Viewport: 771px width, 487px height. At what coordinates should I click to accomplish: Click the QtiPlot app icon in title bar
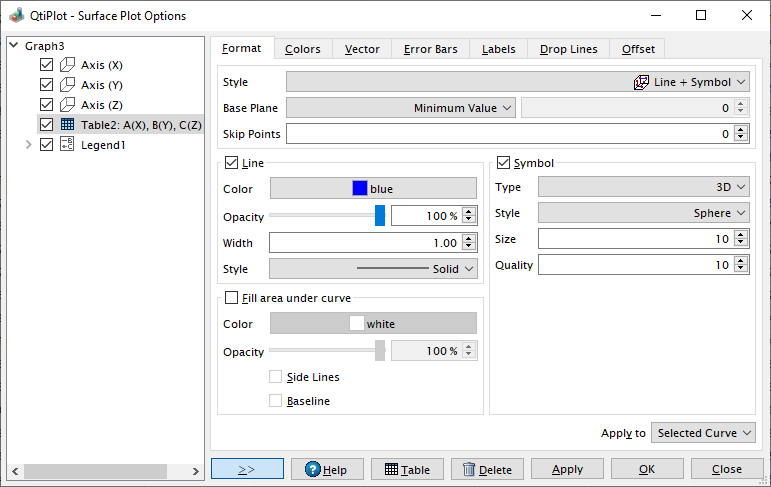[x=17, y=15]
